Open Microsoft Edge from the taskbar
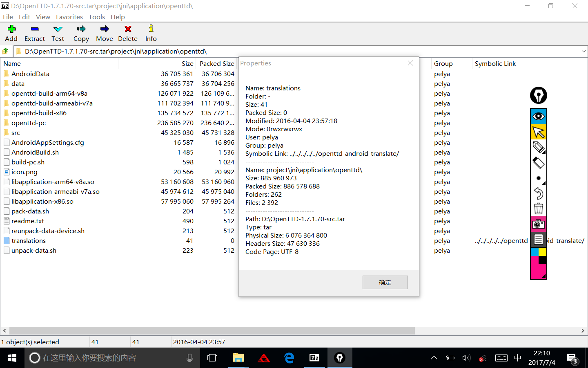The height and width of the screenshot is (368, 588). click(289, 358)
